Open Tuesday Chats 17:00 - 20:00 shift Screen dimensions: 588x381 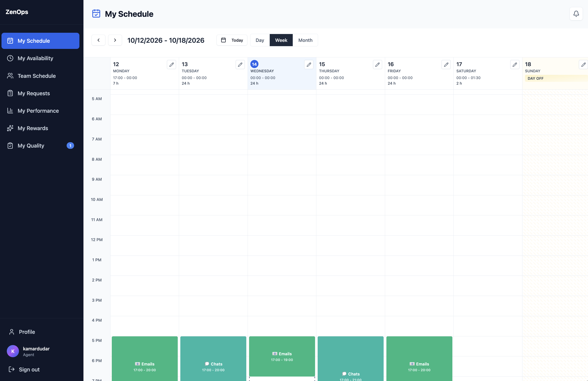tap(214, 359)
